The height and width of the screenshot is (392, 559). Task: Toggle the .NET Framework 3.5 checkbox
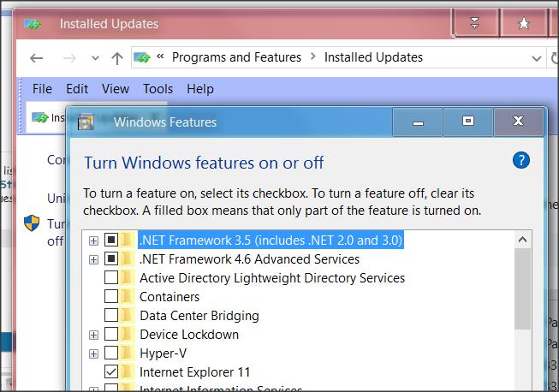point(111,240)
